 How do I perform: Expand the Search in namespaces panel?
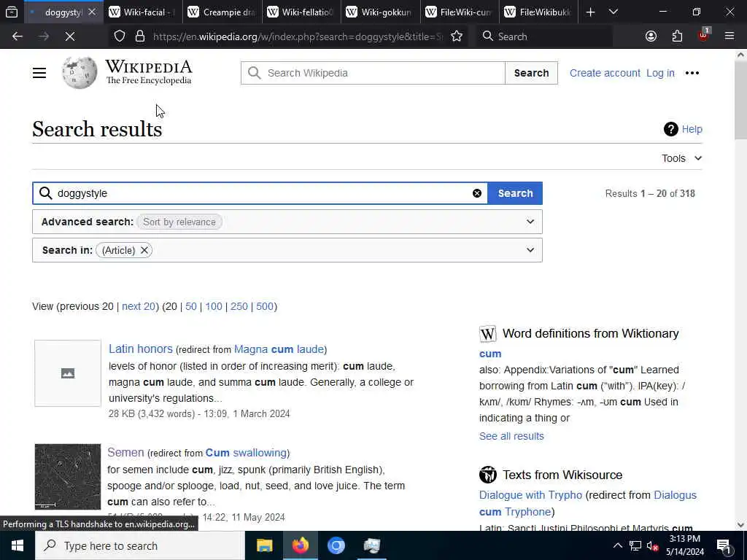click(x=530, y=250)
